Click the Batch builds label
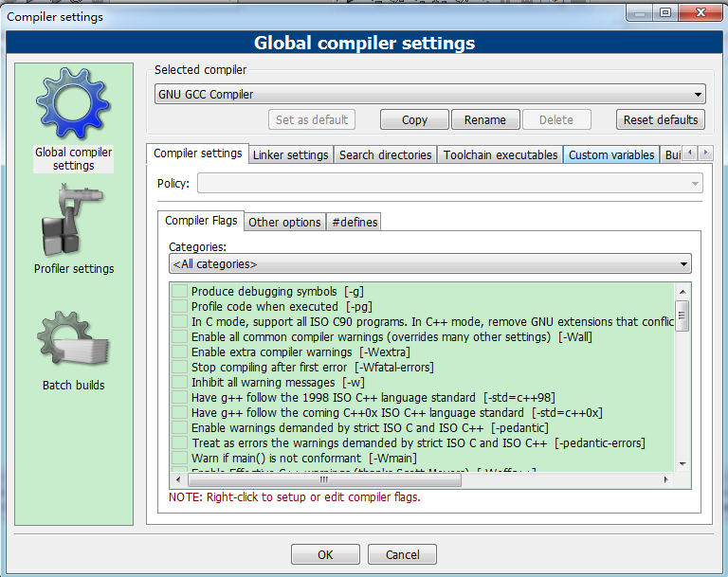728x577 pixels. [73, 386]
